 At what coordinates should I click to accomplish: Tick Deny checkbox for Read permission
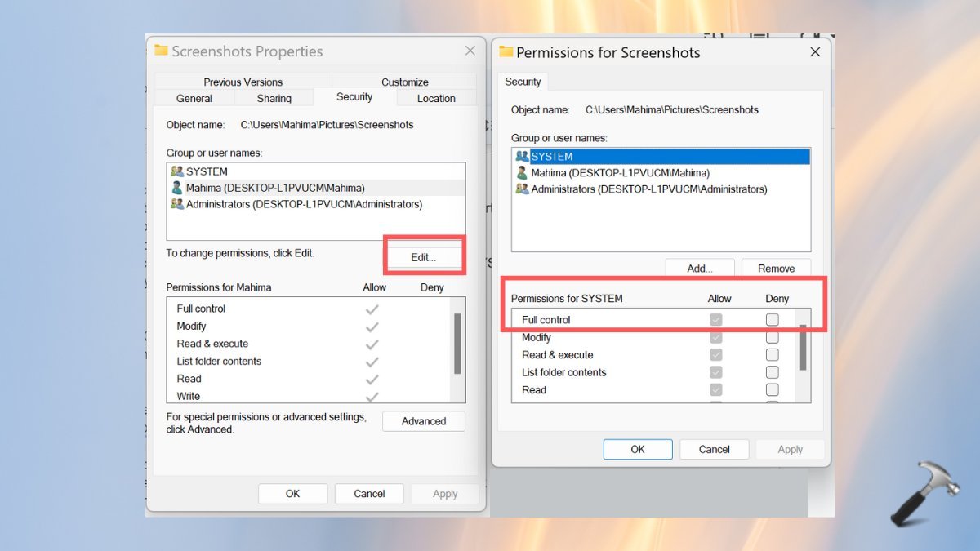(x=773, y=389)
